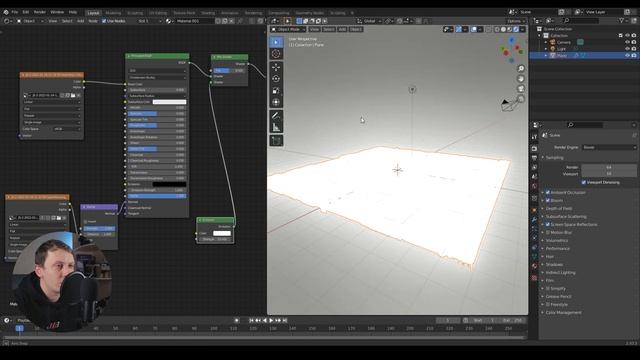Select the Annotate tool
Screen dimensions: 640x360
[x=276, y=116]
